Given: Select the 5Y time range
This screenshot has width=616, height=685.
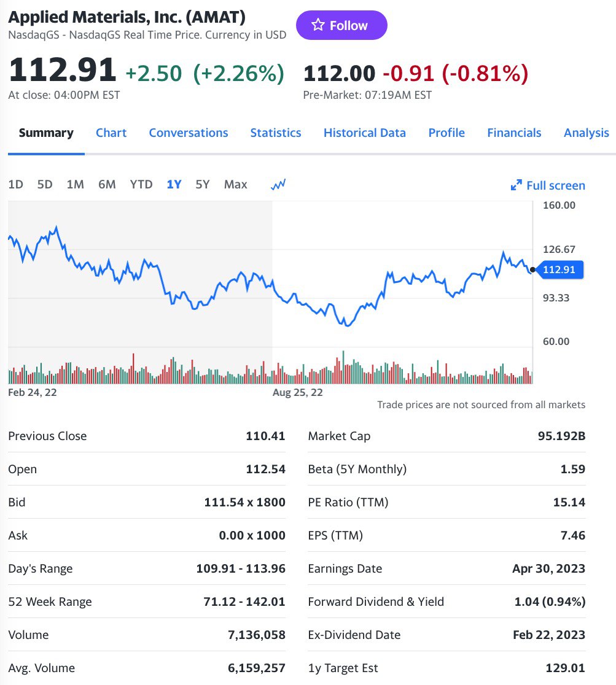Looking at the screenshot, I should [202, 184].
